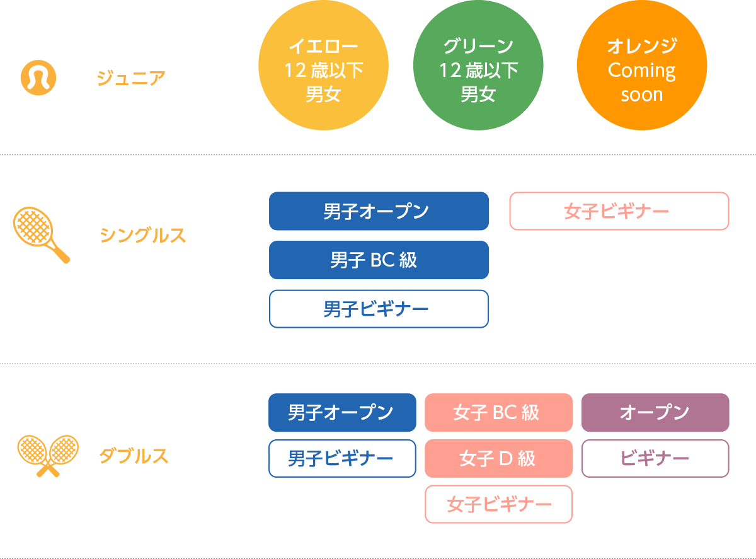Choose singles 男子オープン button
The image size is (756, 559).
coord(379,211)
